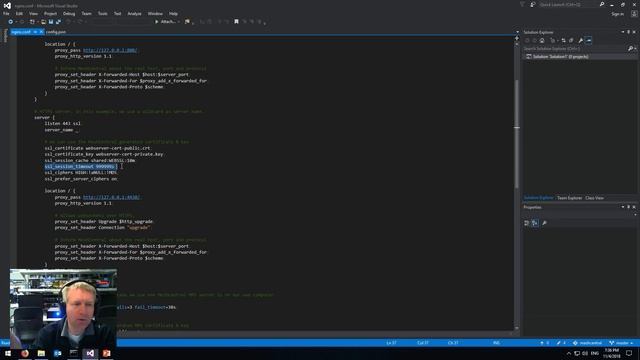The width and height of the screenshot is (640, 360).
Task: Open File Explorer from the taskbar
Action: click(x=41, y=353)
